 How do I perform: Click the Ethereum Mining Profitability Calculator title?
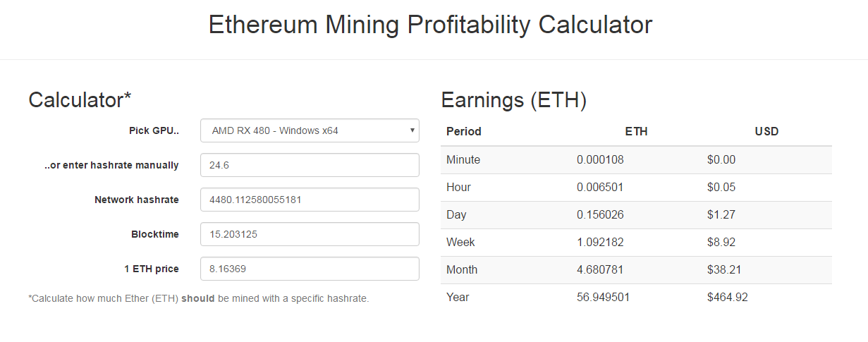click(430, 25)
